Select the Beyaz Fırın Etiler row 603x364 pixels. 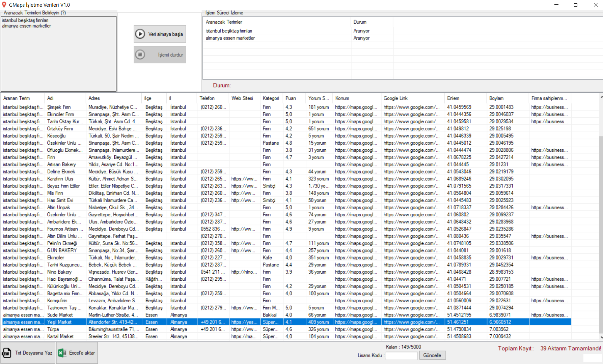(x=286, y=186)
